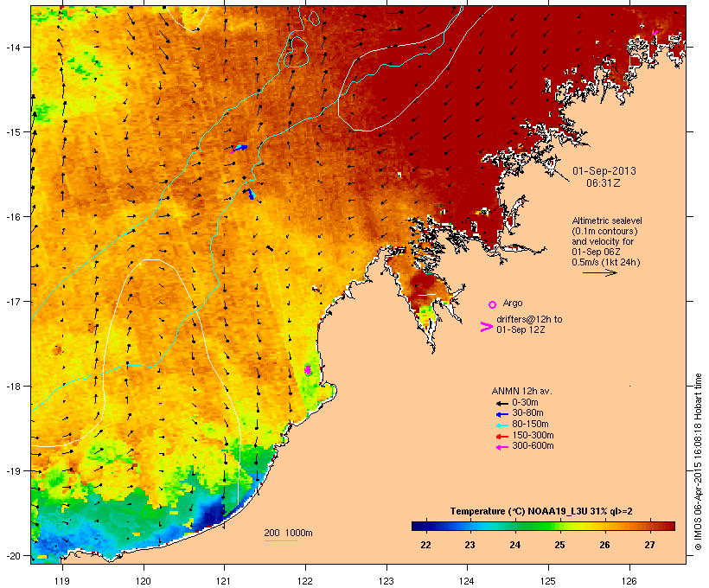Click the colorbar tick label 25

[x=559, y=545]
